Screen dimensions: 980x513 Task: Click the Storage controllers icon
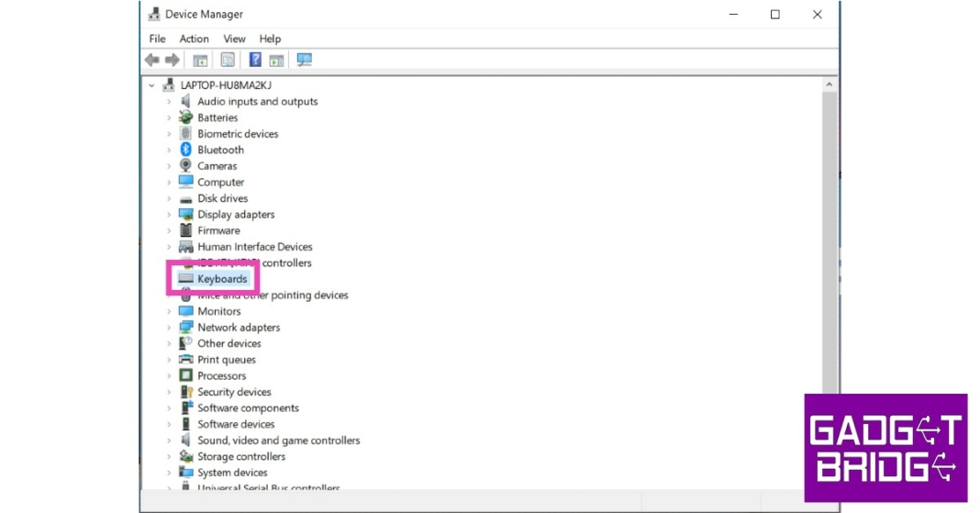[x=185, y=456]
